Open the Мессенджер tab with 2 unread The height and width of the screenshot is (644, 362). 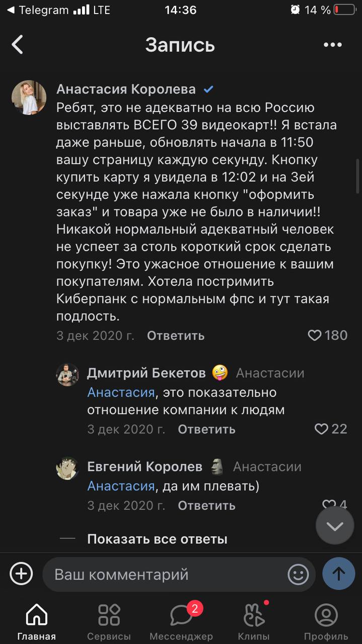pyautogui.click(x=181, y=622)
